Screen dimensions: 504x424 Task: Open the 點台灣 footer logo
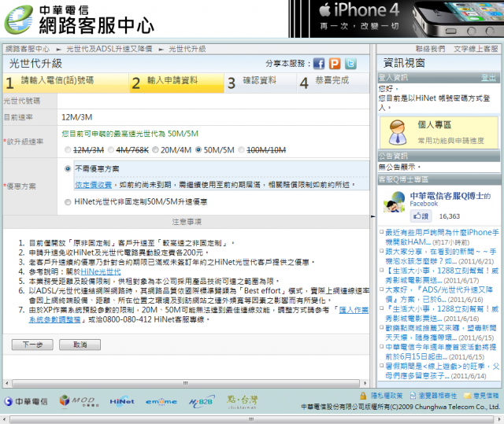pos(242,402)
